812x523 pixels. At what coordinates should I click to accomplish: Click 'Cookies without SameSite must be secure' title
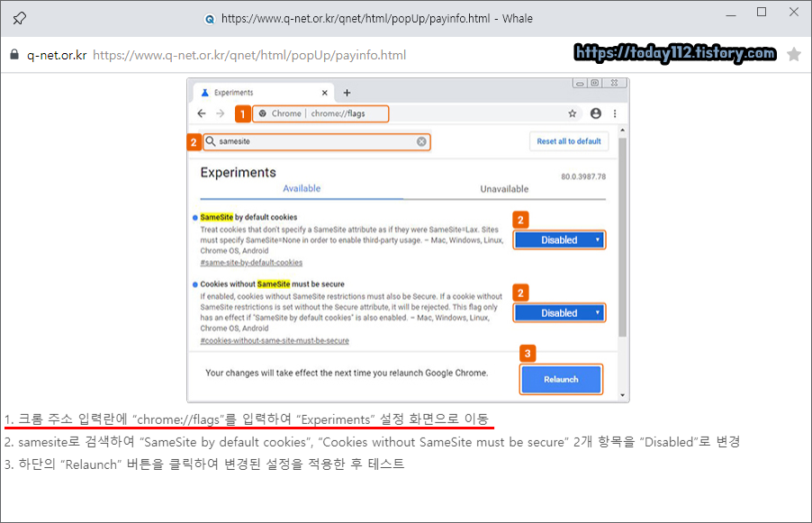(x=273, y=284)
